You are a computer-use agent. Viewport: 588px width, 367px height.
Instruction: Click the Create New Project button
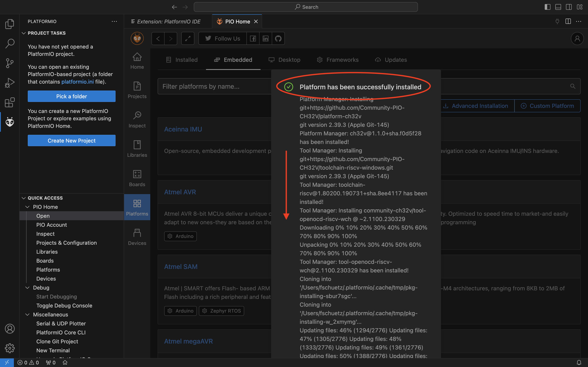click(x=71, y=140)
